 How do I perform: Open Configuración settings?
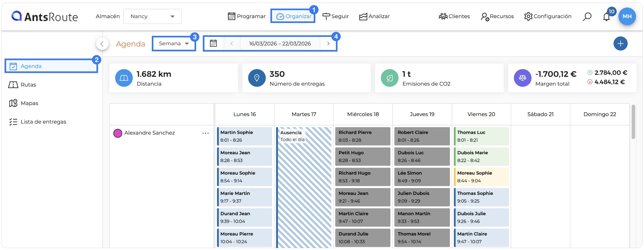click(x=548, y=16)
